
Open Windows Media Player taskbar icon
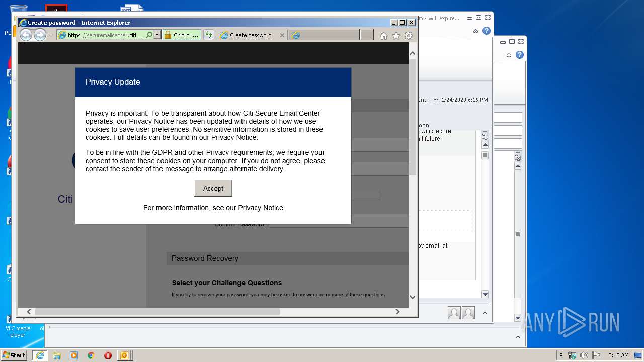pyautogui.click(x=74, y=355)
